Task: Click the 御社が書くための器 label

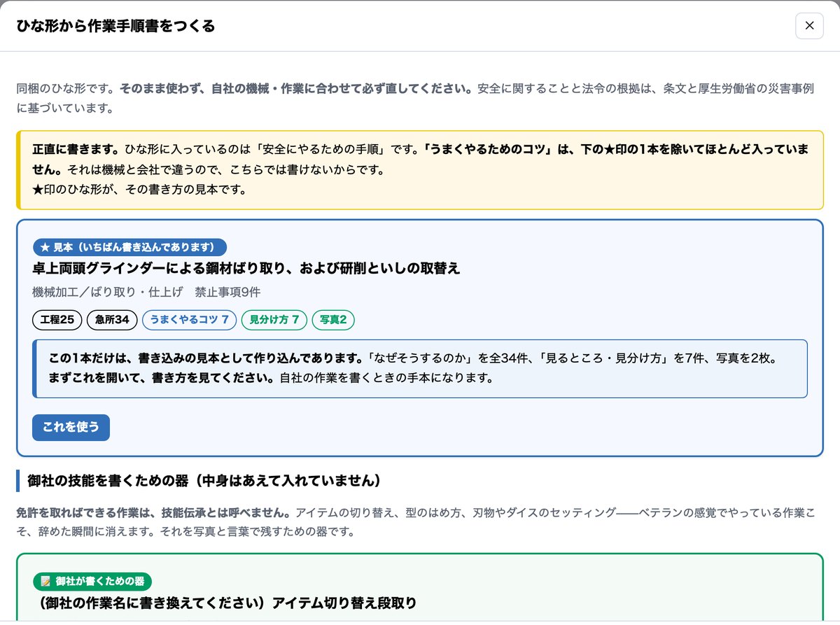Action: coord(92,582)
